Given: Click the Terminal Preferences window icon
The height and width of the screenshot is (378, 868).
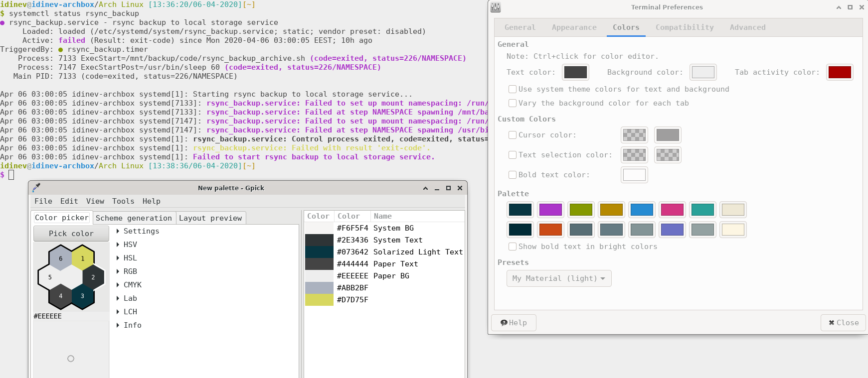Looking at the screenshot, I should (x=496, y=7).
